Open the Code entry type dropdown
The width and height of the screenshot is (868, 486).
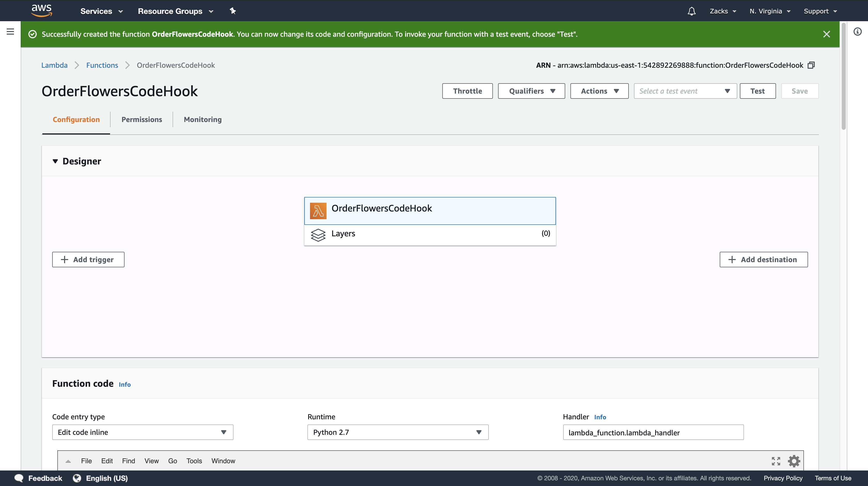[x=143, y=432]
